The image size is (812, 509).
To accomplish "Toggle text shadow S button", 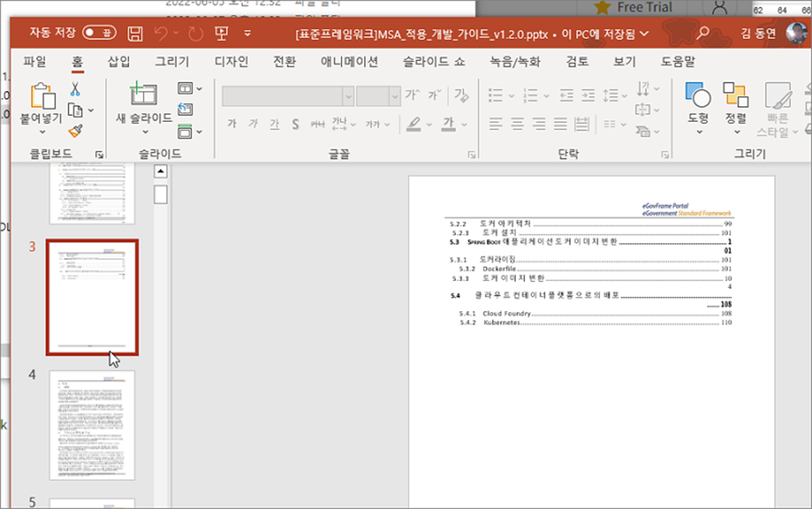I will [295, 124].
